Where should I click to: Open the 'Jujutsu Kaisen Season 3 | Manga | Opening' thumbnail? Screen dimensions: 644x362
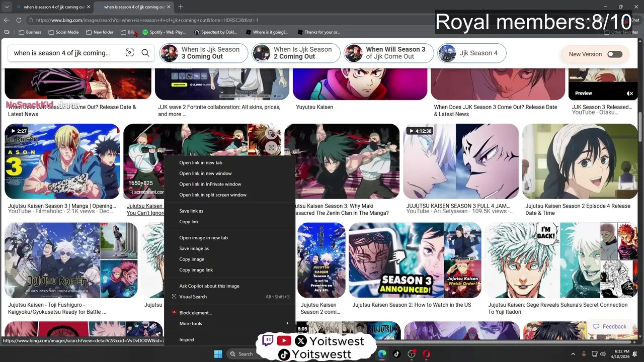pyautogui.click(x=62, y=161)
